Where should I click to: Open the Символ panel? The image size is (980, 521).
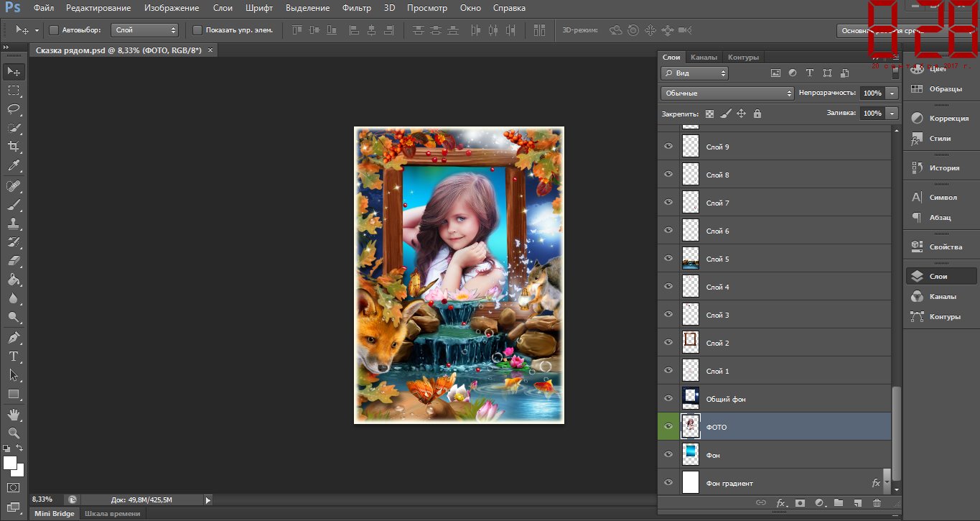(x=941, y=198)
